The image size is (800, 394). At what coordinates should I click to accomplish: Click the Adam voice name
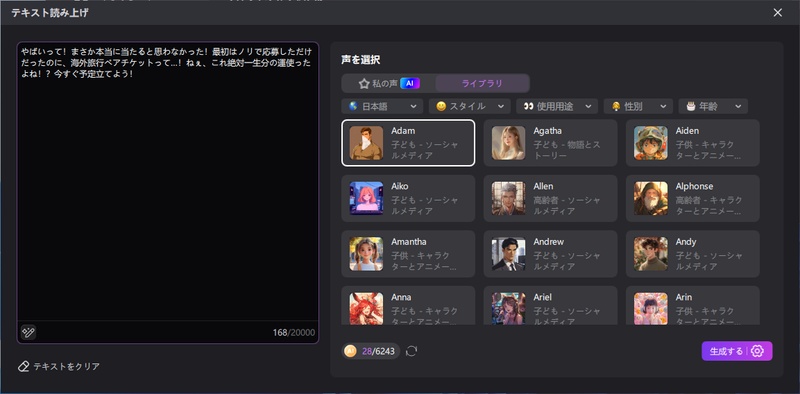[403, 131]
